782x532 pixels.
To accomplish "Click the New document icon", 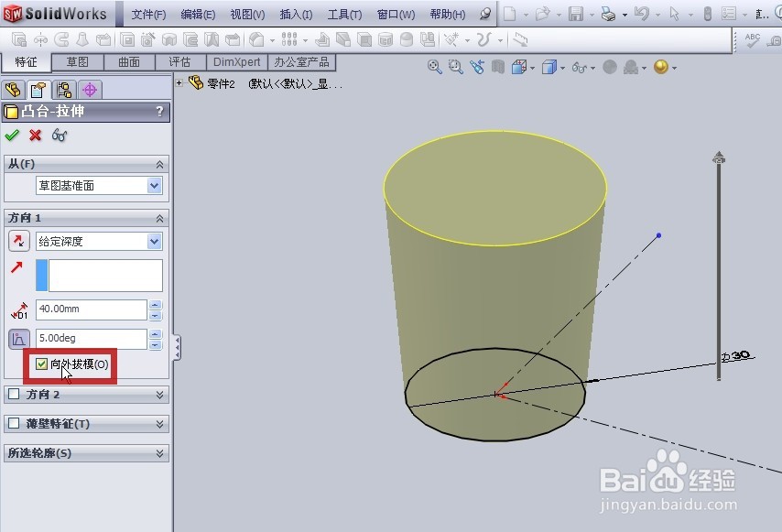I will (509, 14).
